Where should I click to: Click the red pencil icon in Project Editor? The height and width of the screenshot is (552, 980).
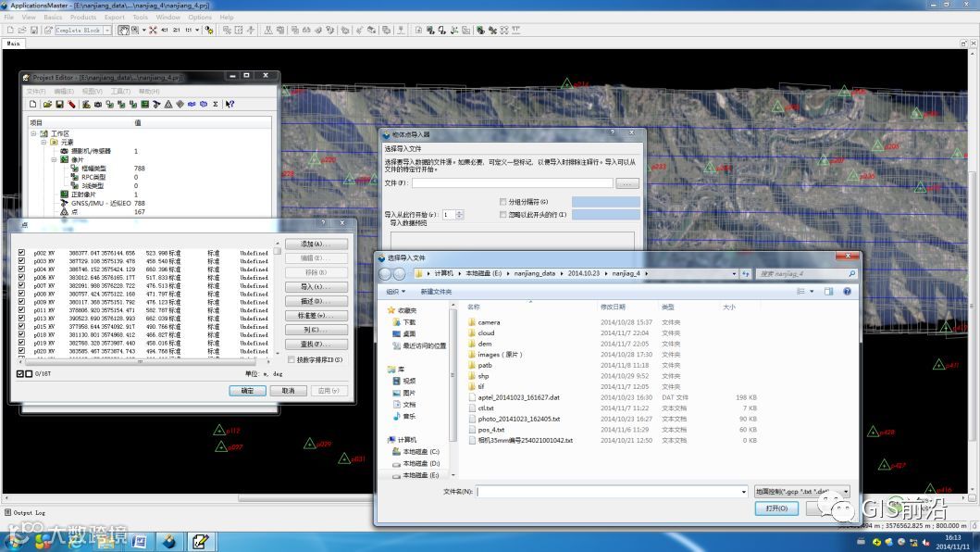(72, 105)
